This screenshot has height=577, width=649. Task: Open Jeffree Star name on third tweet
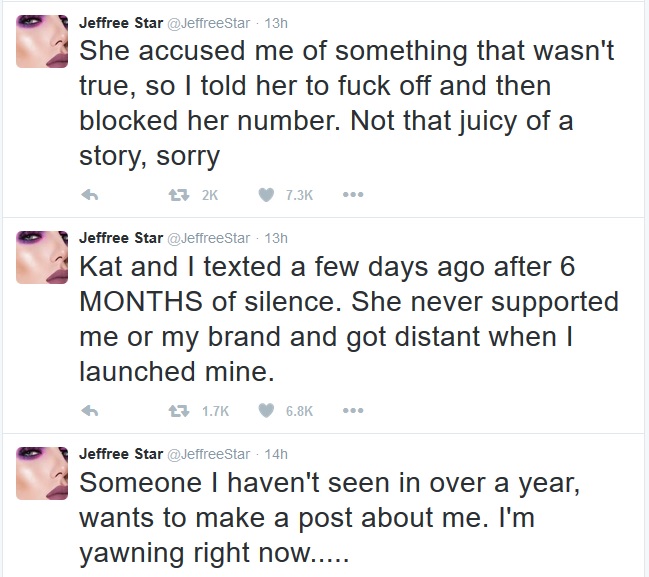click(x=121, y=453)
